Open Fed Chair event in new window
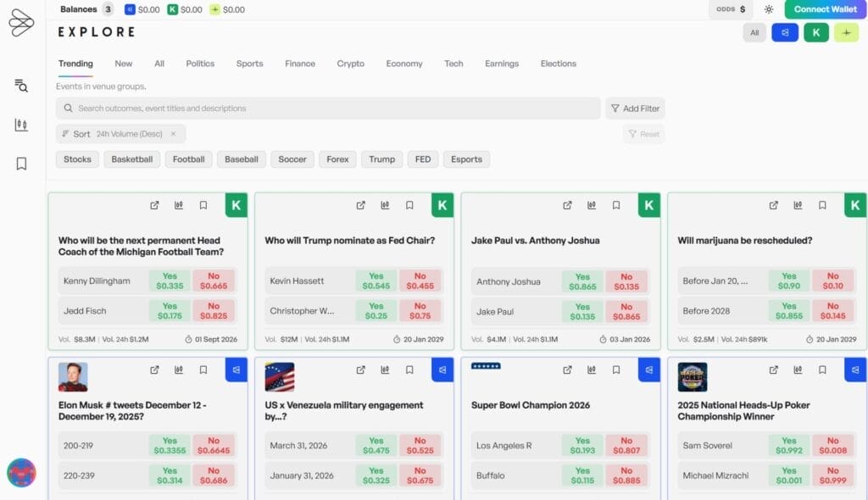Image resolution: width=868 pixels, height=500 pixels. point(360,205)
